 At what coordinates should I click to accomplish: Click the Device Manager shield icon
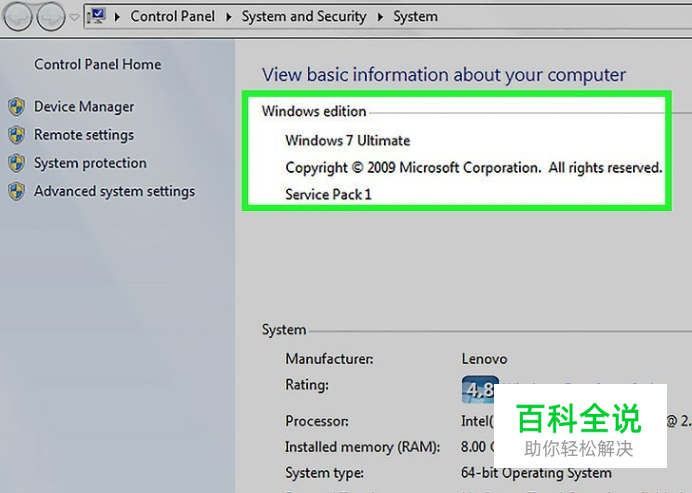16,107
